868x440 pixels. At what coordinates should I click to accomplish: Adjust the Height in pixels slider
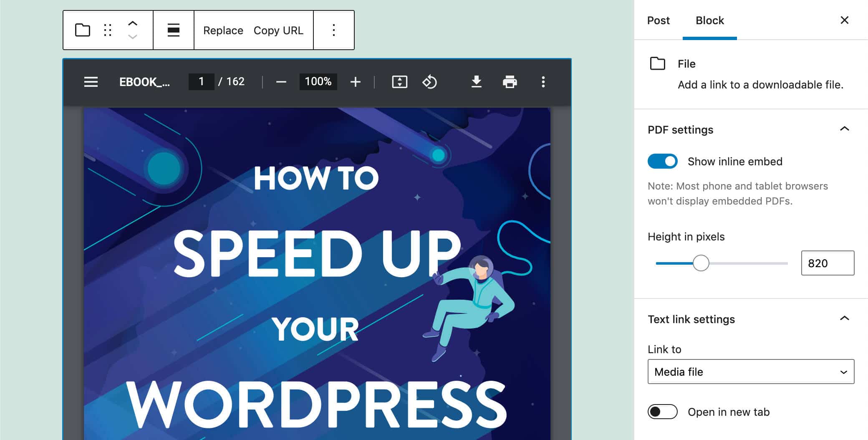pos(701,263)
